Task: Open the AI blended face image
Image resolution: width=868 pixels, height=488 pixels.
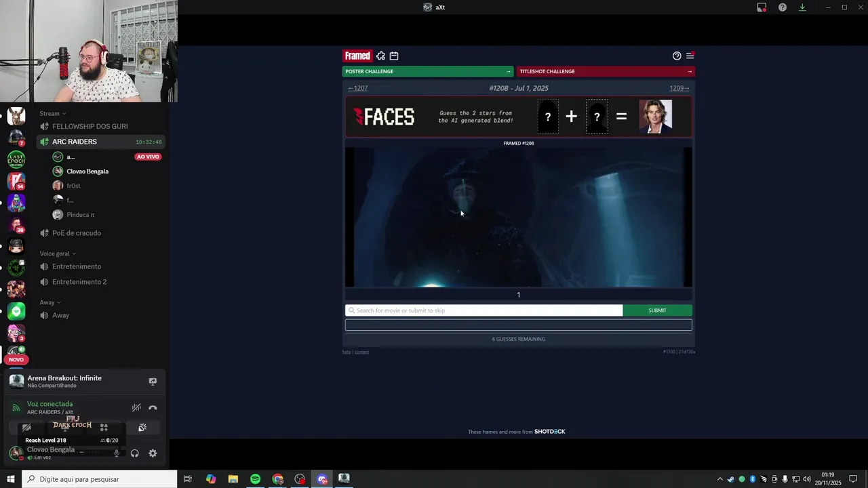Action: [x=656, y=117]
